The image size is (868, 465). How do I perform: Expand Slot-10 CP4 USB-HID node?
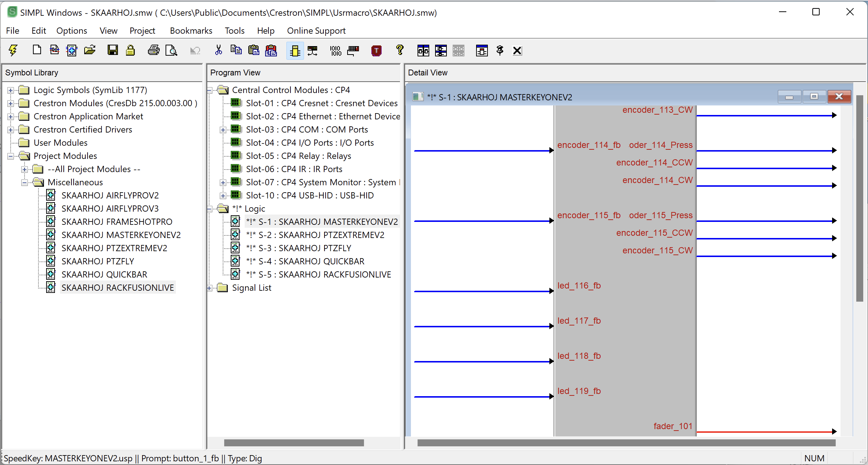pos(223,196)
